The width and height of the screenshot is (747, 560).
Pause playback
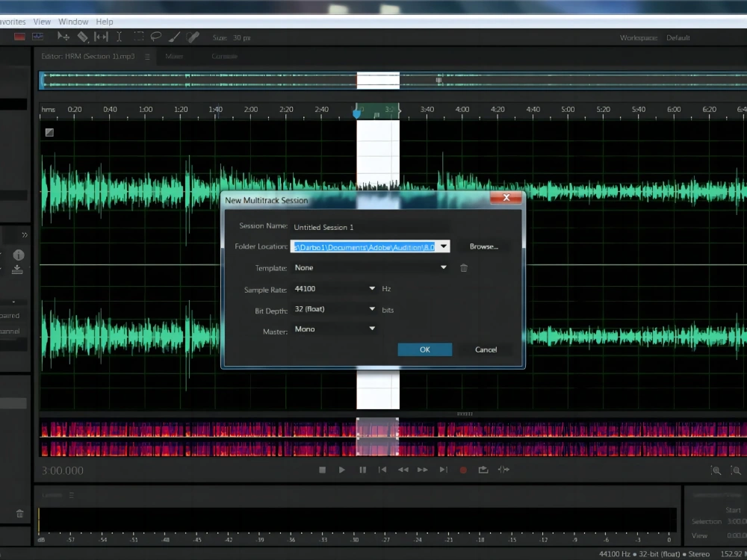(362, 470)
